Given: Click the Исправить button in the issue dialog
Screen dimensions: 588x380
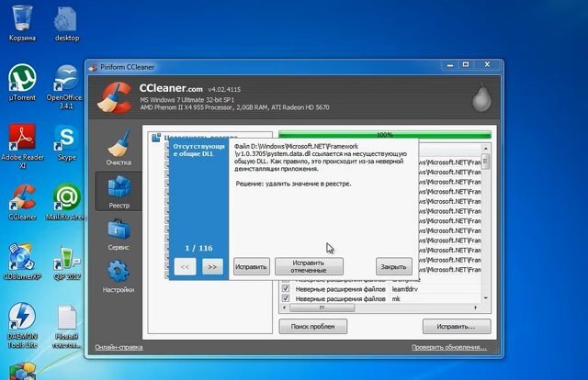Looking at the screenshot, I should (x=251, y=267).
